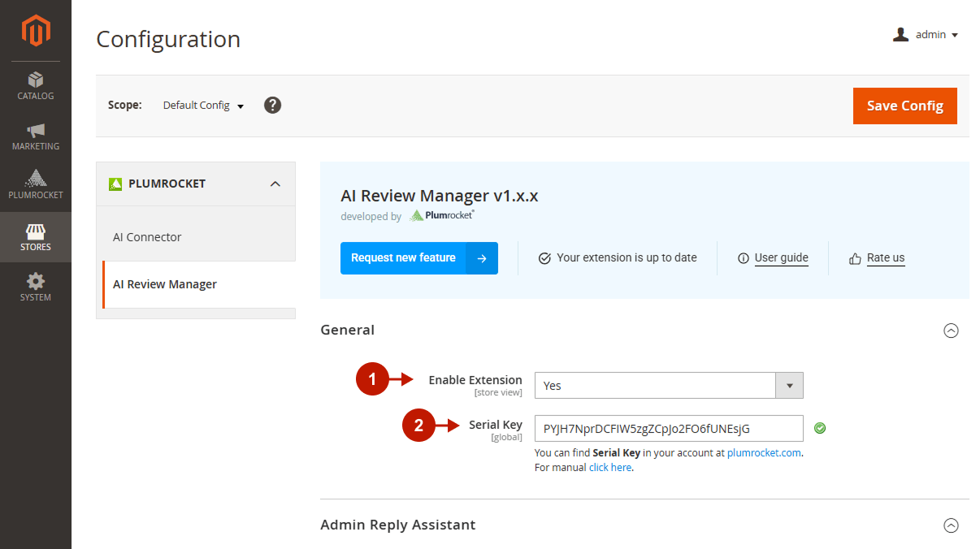980x549 pixels.
Task: Open the Catalog sidebar menu
Action: pyautogui.click(x=36, y=86)
